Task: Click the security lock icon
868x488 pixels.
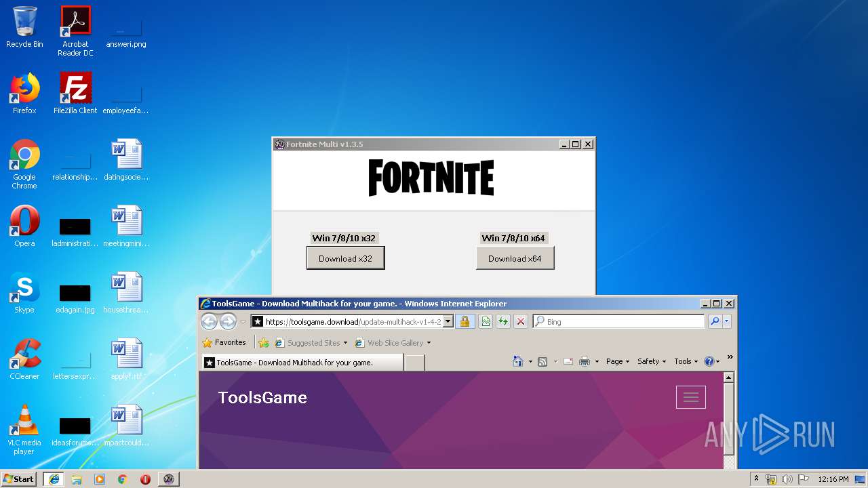Action: (x=465, y=322)
